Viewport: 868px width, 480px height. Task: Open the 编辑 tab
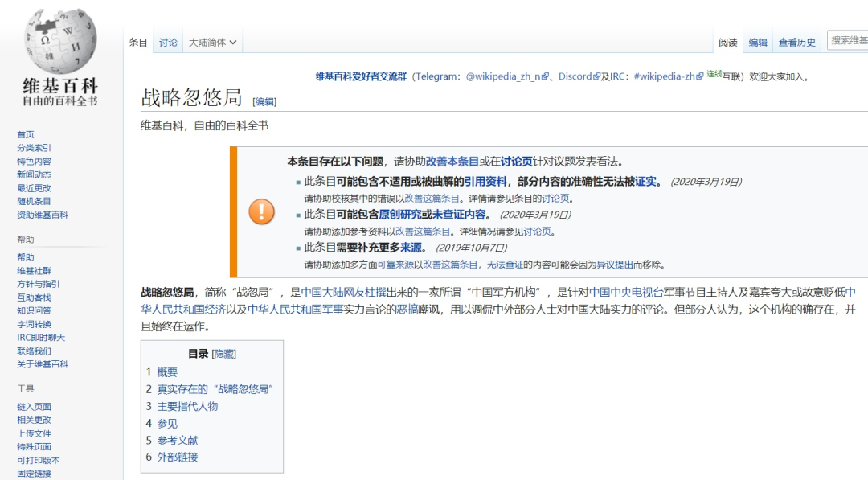(758, 43)
